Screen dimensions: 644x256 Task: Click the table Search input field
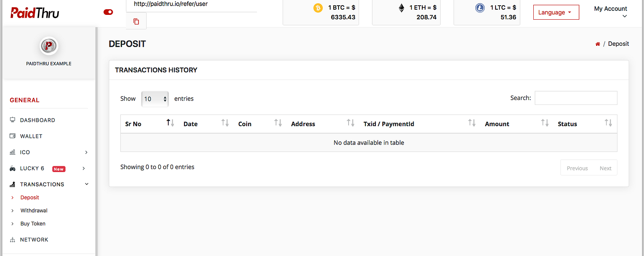coord(576,98)
